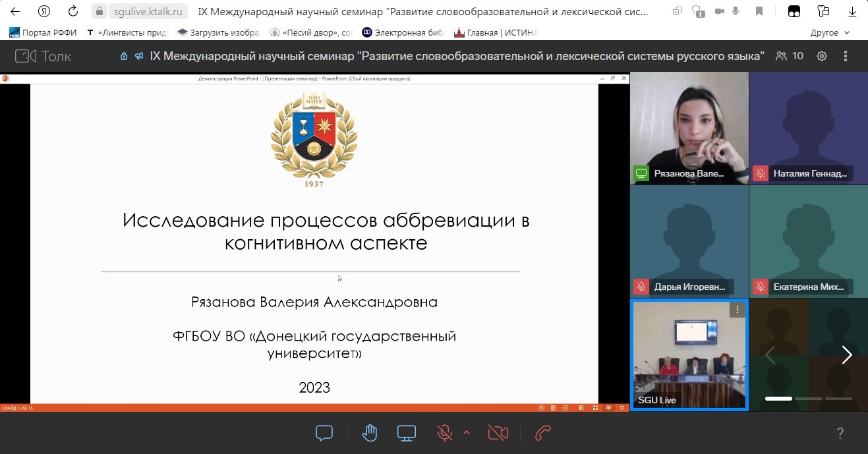Expand microphone options caret
Image resolution: width=868 pixels, height=454 pixels.
point(467,432)
